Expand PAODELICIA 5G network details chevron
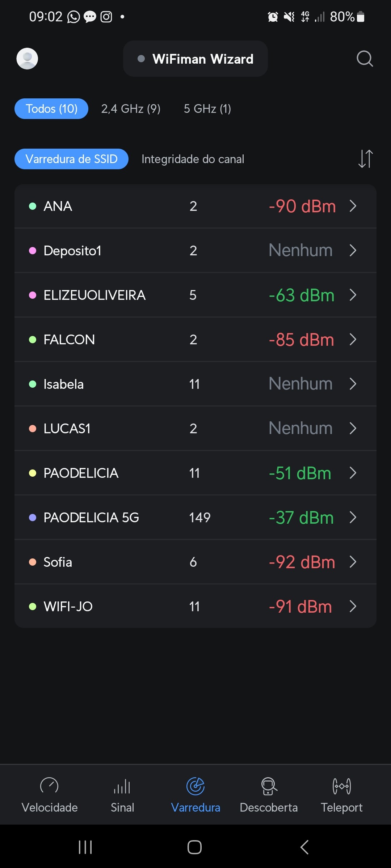391x868 pixels. click(353, 518)
